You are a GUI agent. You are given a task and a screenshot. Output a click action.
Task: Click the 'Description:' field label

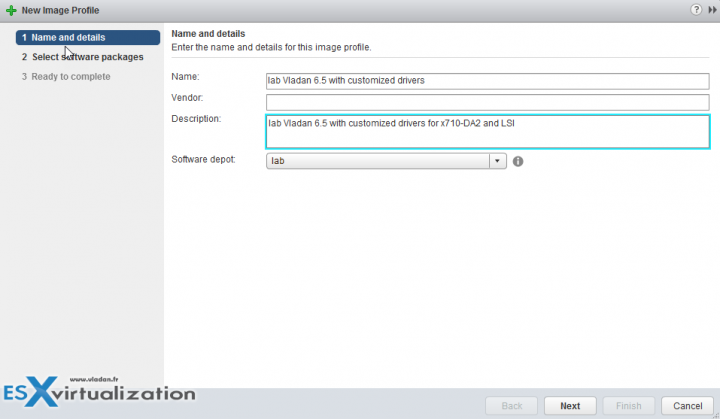[x=196, y=119]
